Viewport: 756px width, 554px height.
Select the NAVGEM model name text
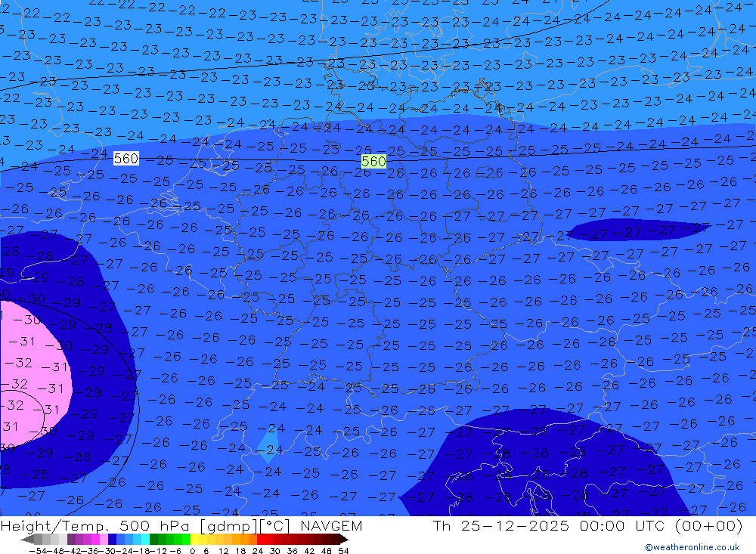(331, 525)
